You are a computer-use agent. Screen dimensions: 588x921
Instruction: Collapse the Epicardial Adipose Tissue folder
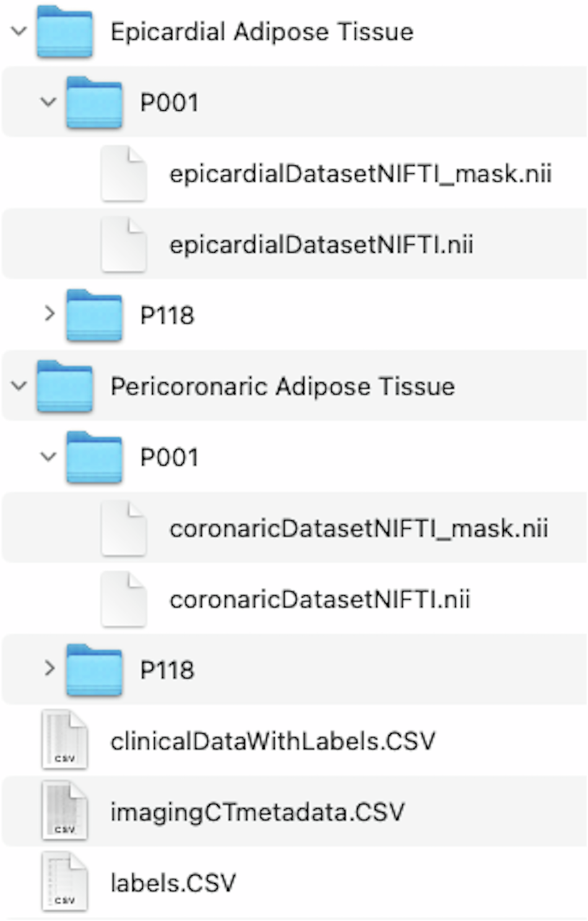[x=19, y=31]
